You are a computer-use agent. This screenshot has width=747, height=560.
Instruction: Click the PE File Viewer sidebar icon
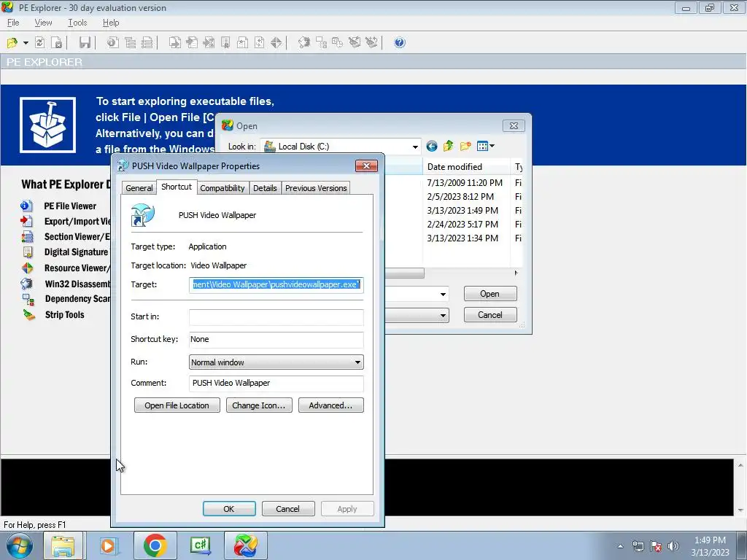(27, 206)
